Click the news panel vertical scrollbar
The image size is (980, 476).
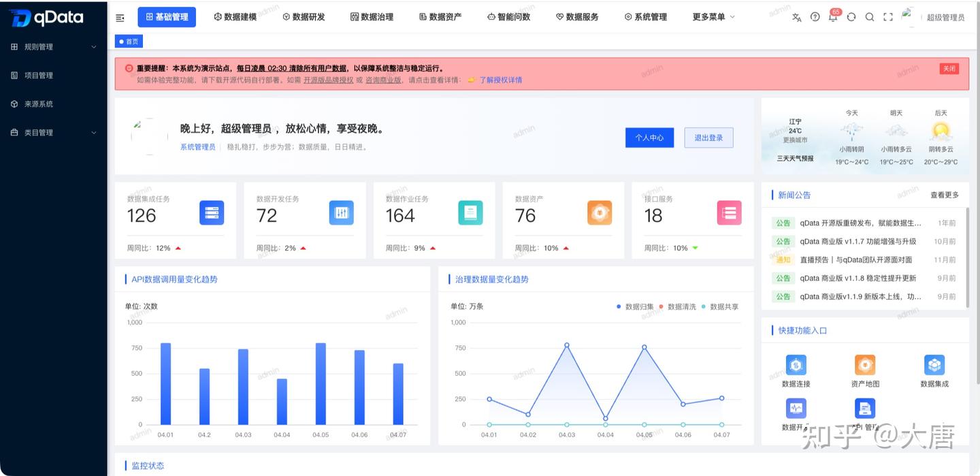[966, 257]
